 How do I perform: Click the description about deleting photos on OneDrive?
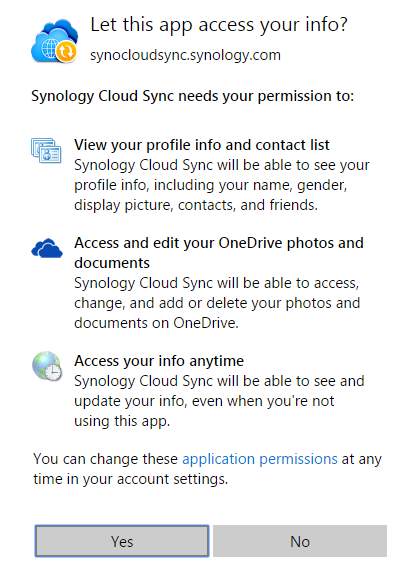(x=217, y=303)
